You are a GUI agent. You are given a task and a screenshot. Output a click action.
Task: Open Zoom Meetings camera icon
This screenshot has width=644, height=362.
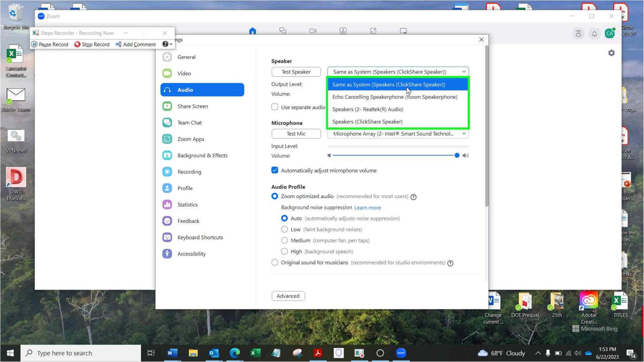tap(313, 31)
